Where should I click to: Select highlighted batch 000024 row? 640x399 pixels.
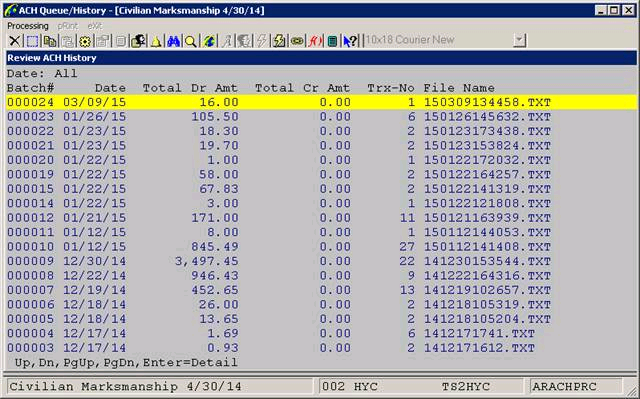(x=321, y=102)
